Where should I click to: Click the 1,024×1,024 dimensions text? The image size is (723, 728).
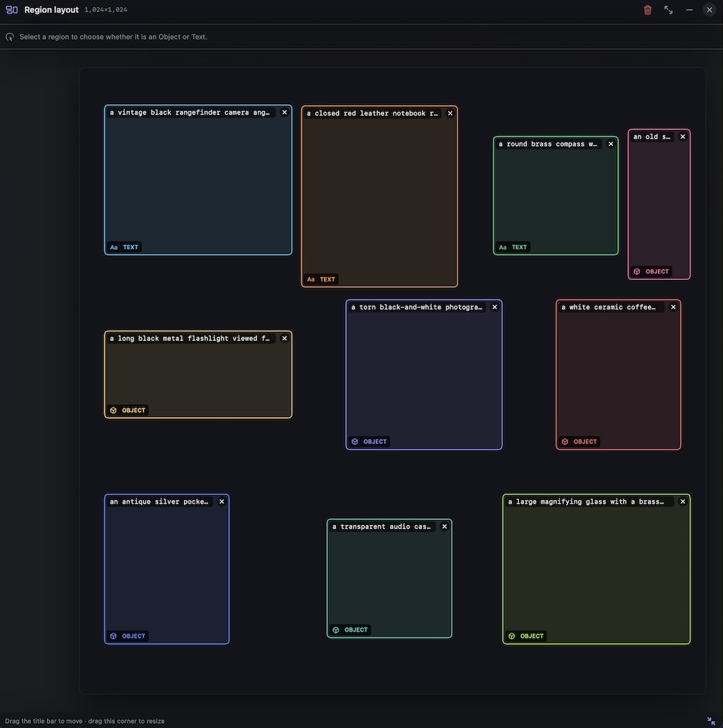click(x=106, y=10)
